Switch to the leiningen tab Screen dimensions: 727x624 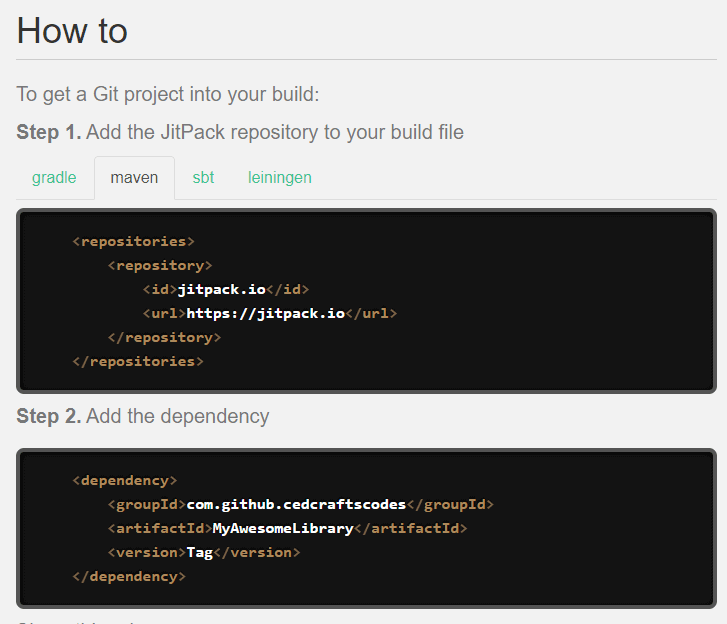pyautogui.click(x=280, y=178)
